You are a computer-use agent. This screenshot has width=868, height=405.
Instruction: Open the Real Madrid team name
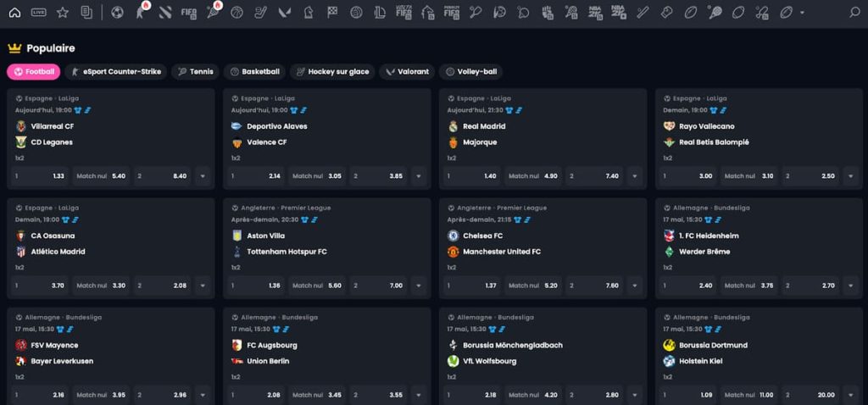[484, 126]
